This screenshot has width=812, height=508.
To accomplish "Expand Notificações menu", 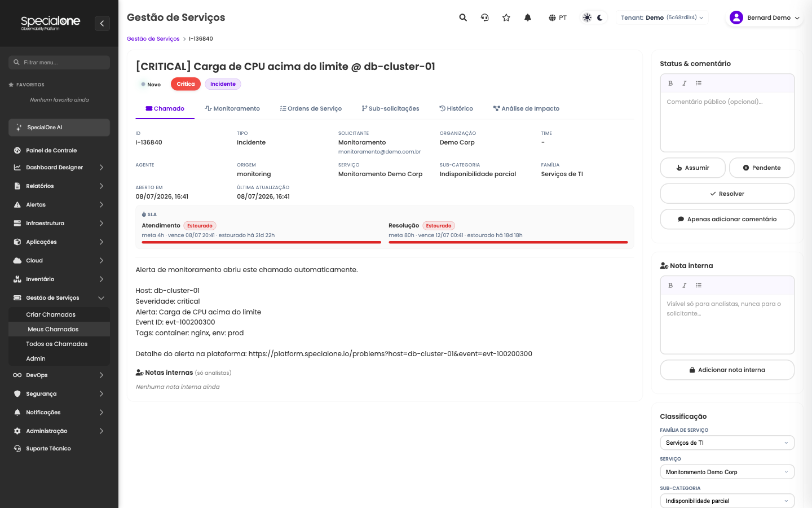I will 59,412.
